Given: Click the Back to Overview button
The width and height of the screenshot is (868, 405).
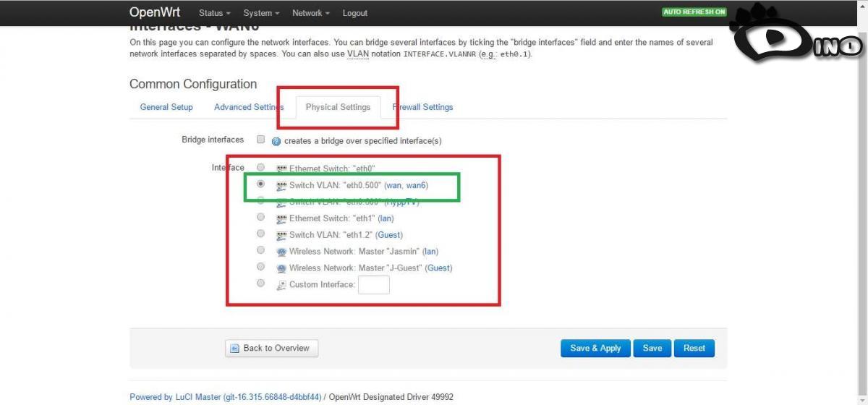Looking at the screenshot, I should click(271, 349).
